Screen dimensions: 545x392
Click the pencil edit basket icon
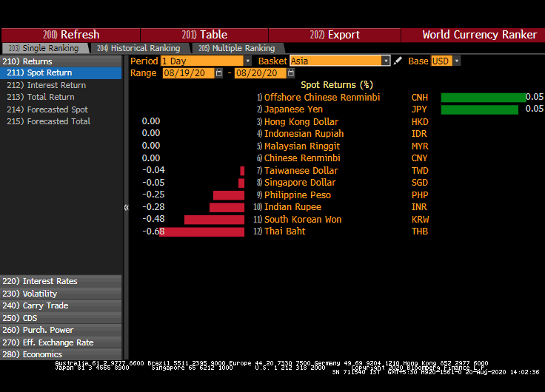398,61
